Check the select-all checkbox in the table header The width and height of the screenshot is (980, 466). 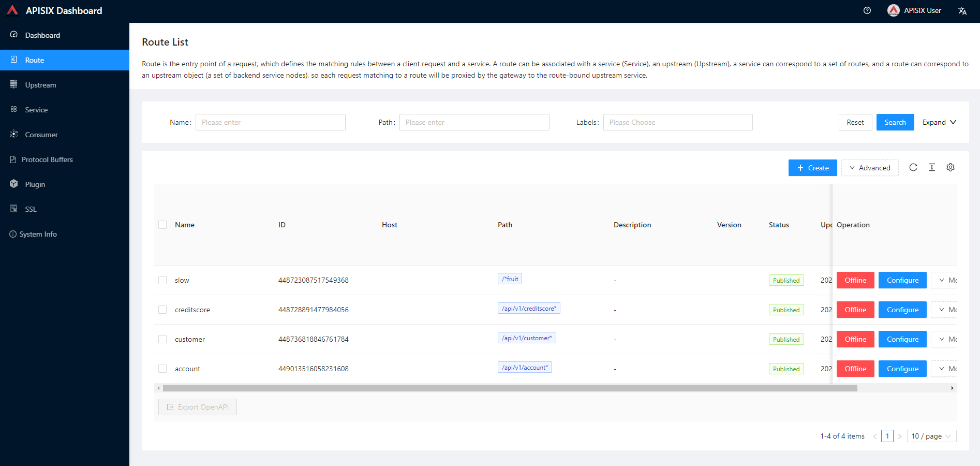[162, 225]
